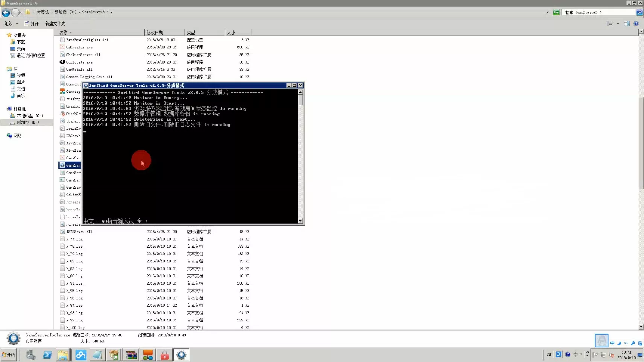Click the CH input language indicator

pos(549,354)
